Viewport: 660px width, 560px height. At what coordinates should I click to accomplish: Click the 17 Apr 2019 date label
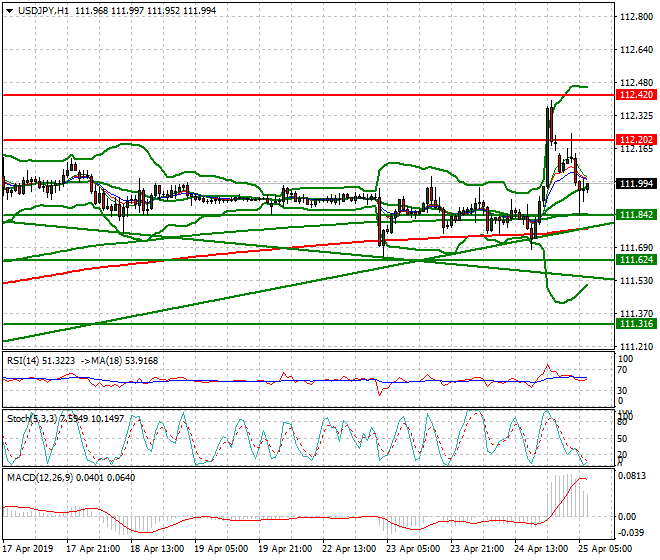tap(28, 549)
